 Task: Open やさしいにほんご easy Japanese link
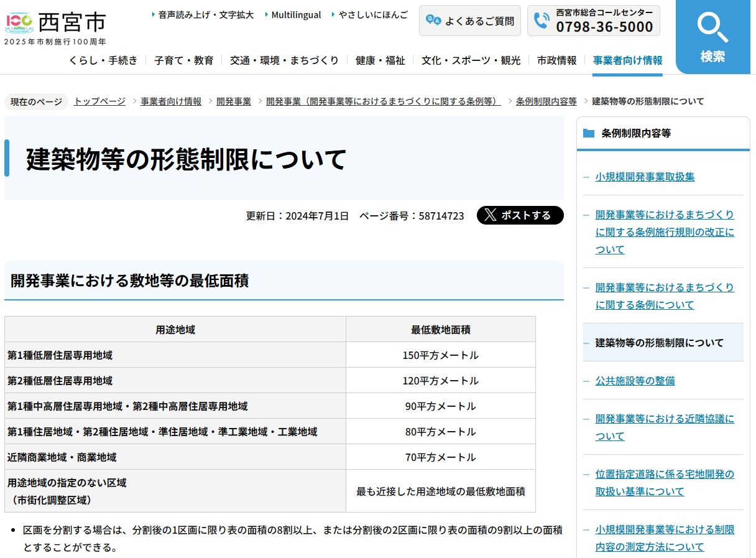point(373,15)
